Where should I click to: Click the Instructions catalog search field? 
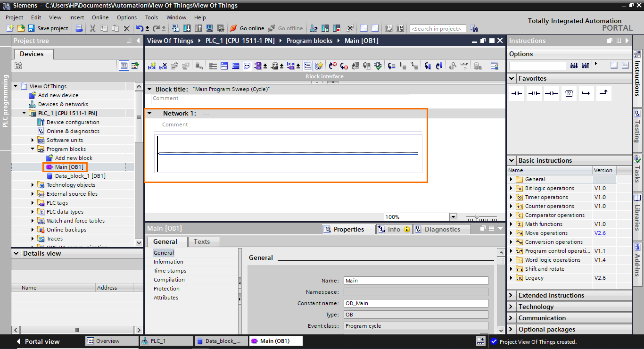coord(537,66)
